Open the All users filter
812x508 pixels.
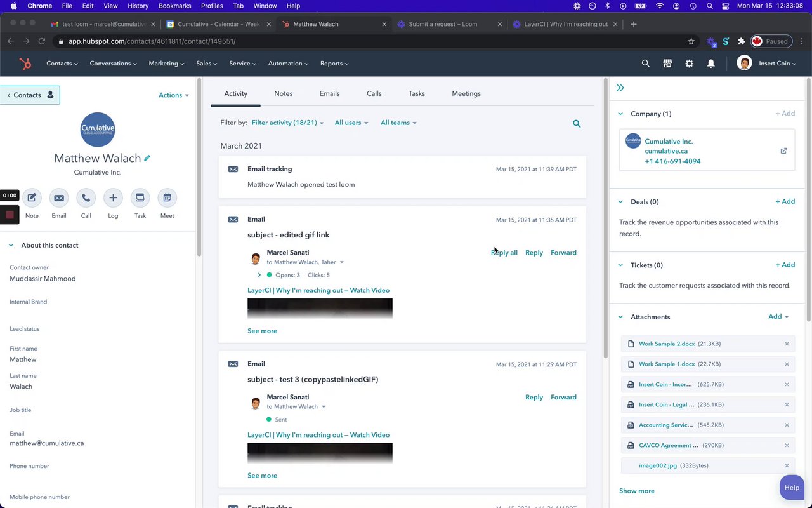pyautogui.click(x=351, y=123)
